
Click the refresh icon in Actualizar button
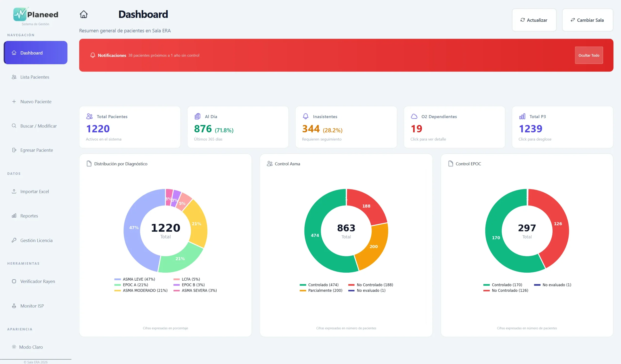pyautogui.click(x=523, y=20)
